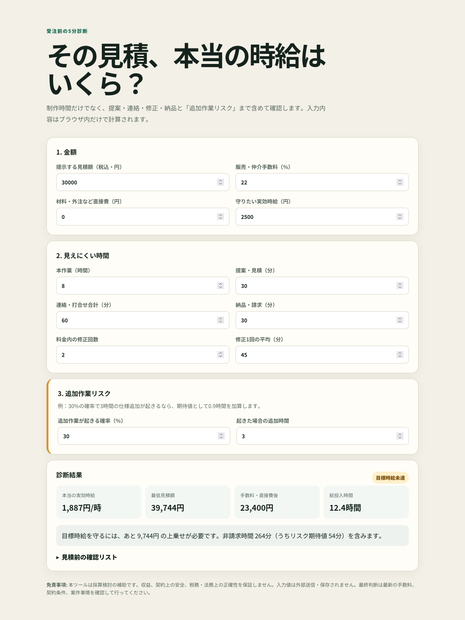Select the direct costs field showing 0
The image size is (465, 620).
coord(142,217)
